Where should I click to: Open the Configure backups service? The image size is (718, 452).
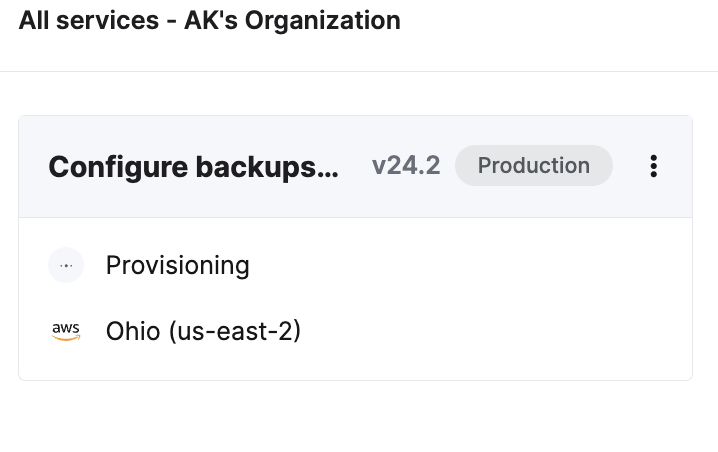[193, 167]
